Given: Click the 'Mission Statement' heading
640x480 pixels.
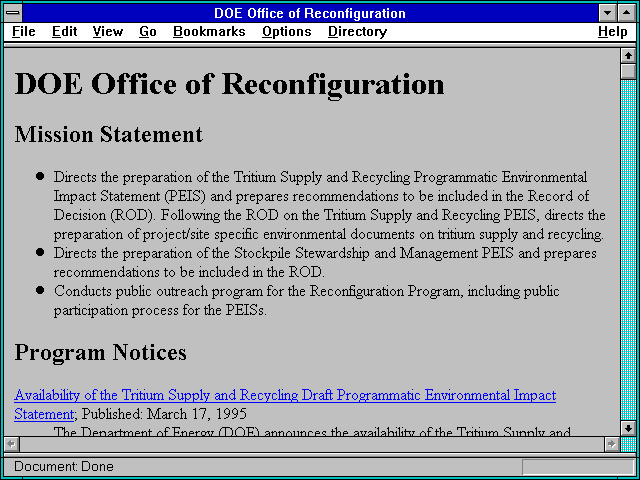Looking at the screenshot, I should tap(109, 134).
